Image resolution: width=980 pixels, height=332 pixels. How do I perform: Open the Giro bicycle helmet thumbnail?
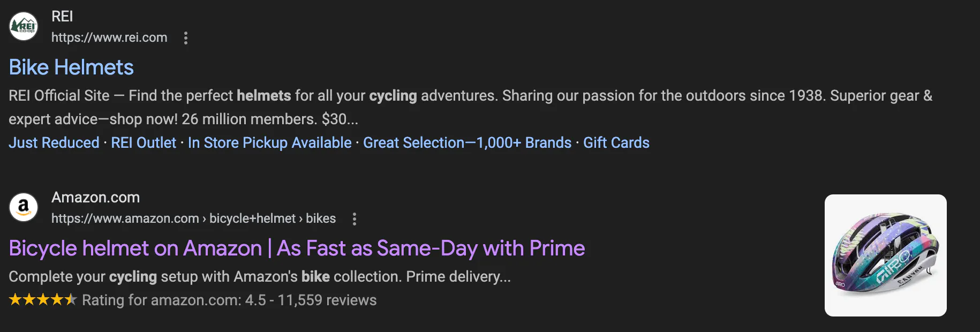click(x=885, y=255)
